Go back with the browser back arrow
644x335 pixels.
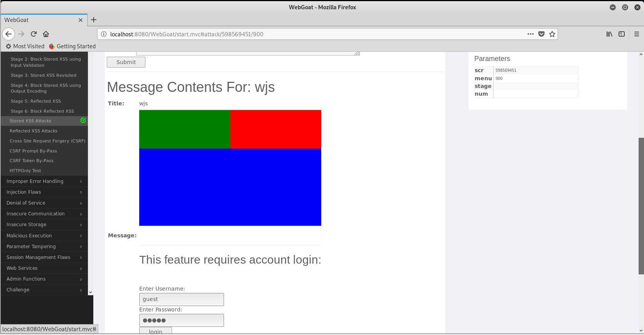pyautogui.click(x=8, y=34)
